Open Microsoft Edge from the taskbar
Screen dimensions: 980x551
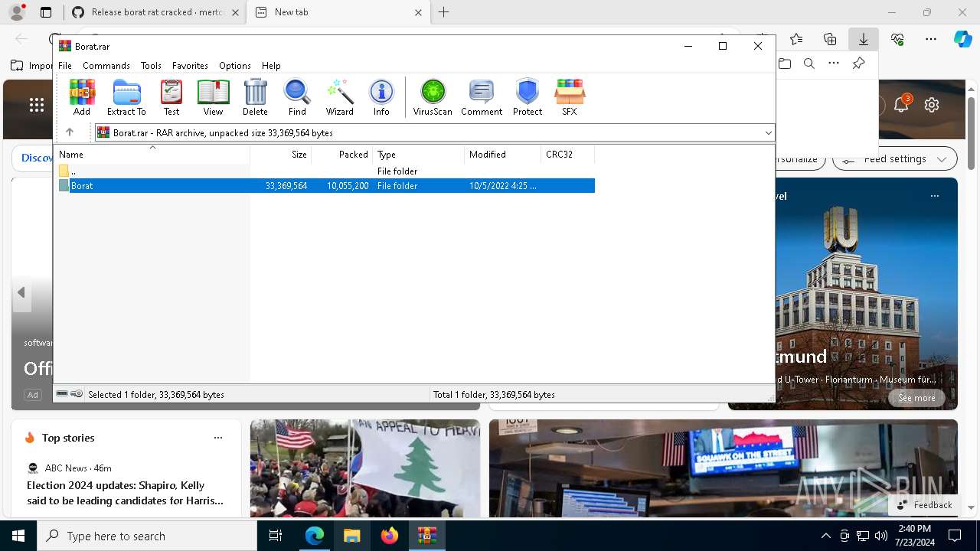[315, 536]
